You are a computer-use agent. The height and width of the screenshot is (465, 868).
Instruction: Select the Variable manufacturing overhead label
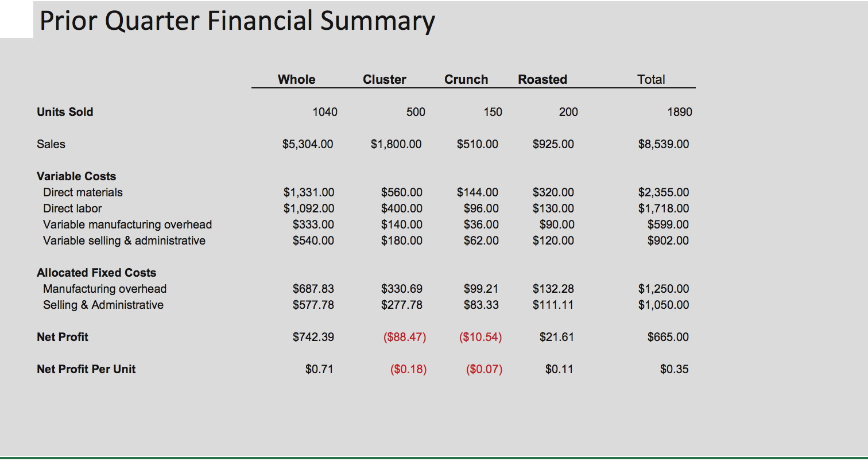(x=127, y=224)
